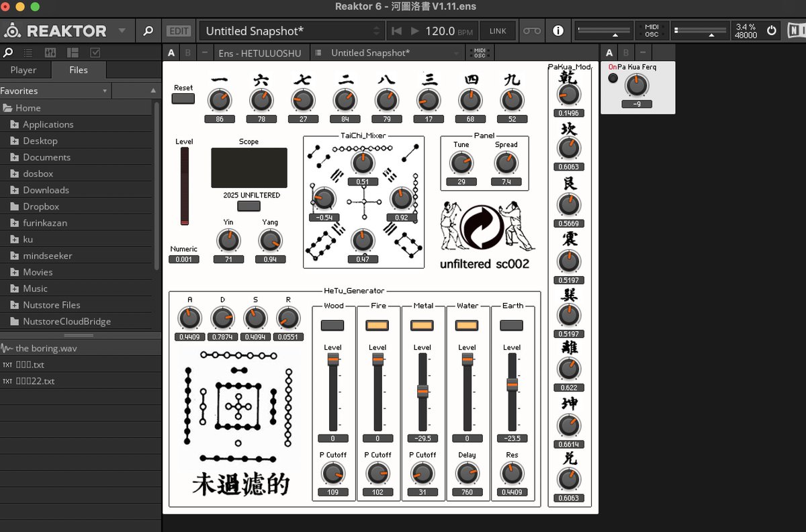Expand the Documents folder
806x532 pixels.
coord(14,157)
